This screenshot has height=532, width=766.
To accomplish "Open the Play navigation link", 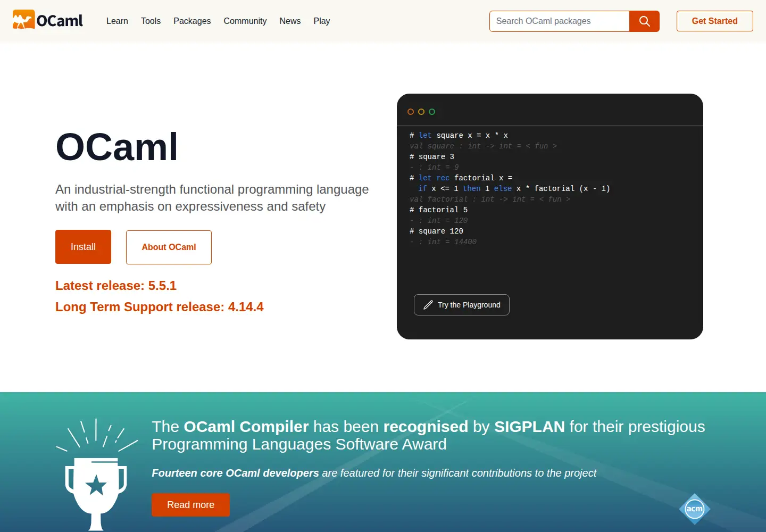I will (322, 21).
